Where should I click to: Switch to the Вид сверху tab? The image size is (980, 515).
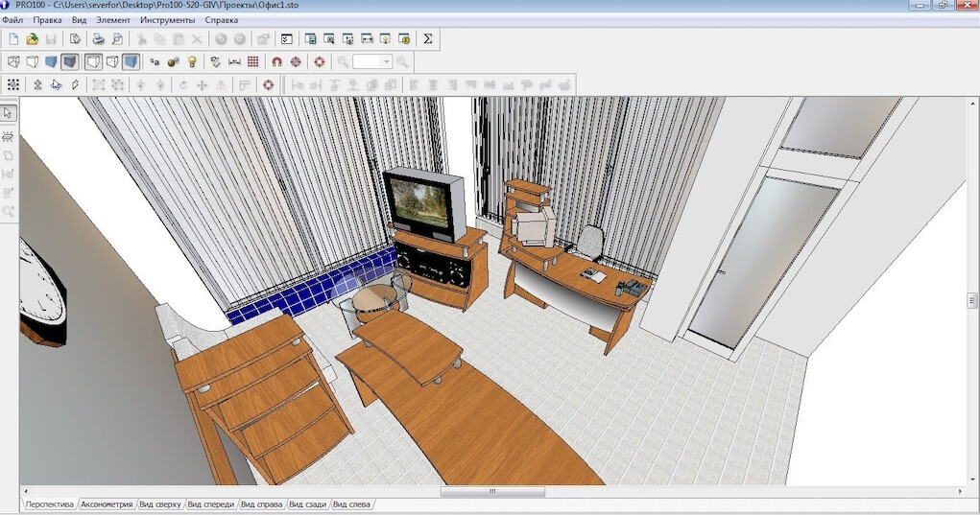tap(159, 503)
